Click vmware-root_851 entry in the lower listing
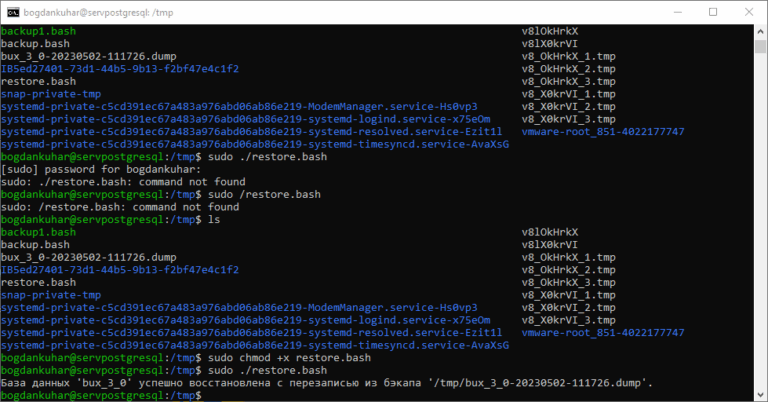768x402 pixels. (x=603, y=332)
